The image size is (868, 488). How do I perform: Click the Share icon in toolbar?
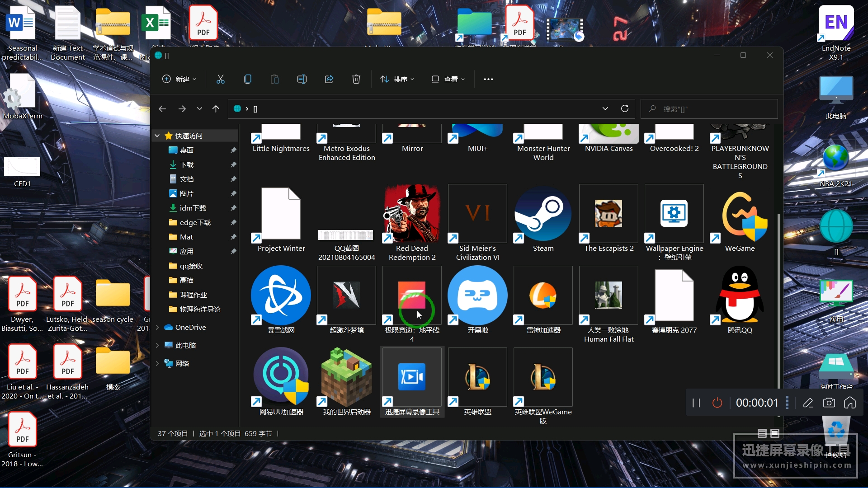click(x=329, y=79)
